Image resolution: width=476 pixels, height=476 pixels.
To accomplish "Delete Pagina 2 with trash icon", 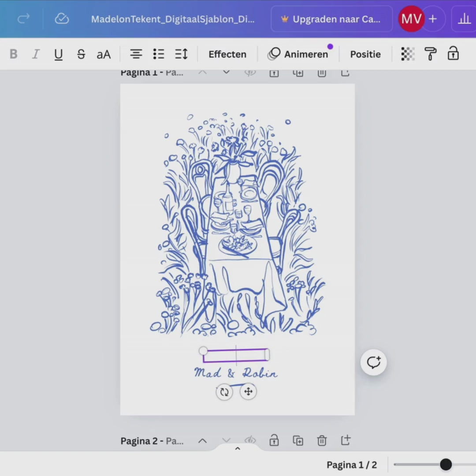I will coord(322,440).
